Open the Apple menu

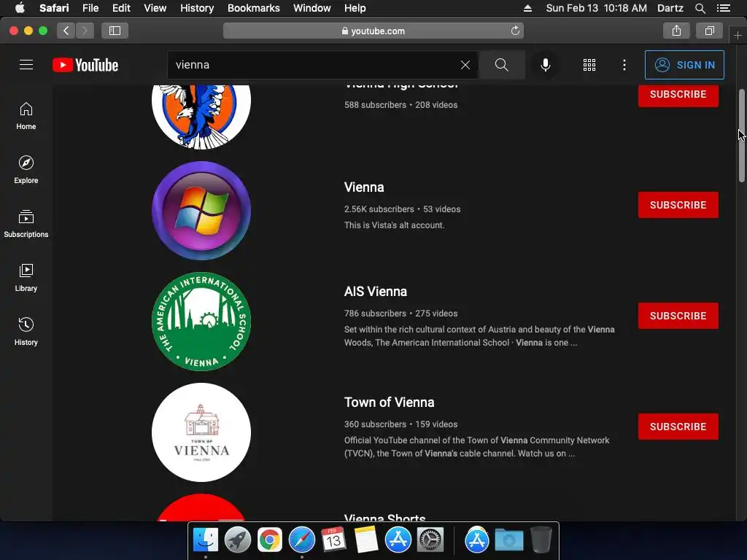20,8
